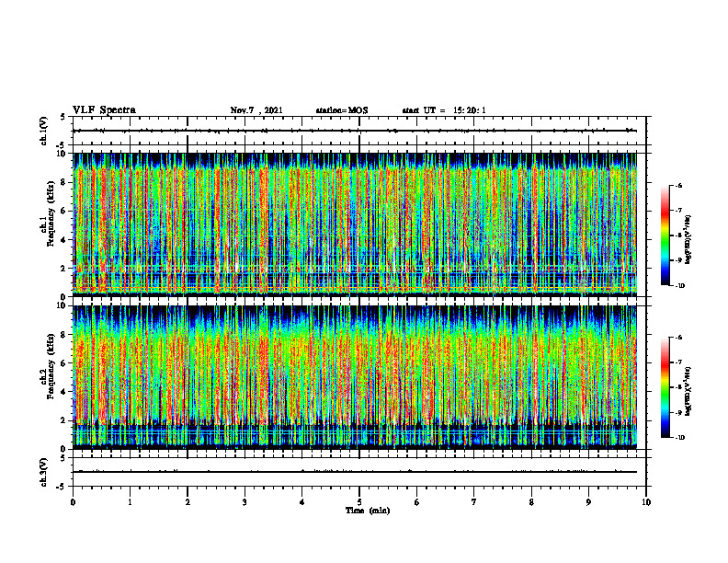Click the "station=MOS" header label
The height and width of the screenshot is (563, 728).
tap(342, 110)
